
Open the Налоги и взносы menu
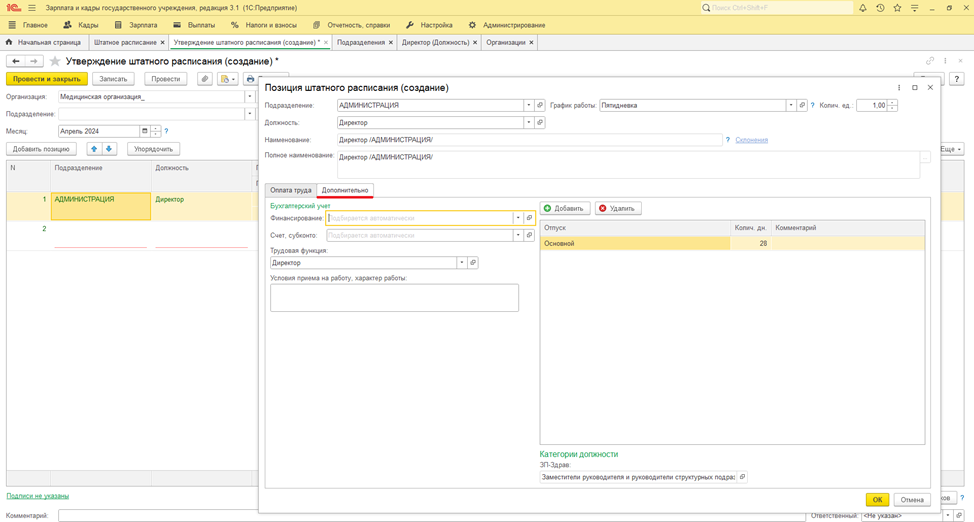tap(263, 25)
